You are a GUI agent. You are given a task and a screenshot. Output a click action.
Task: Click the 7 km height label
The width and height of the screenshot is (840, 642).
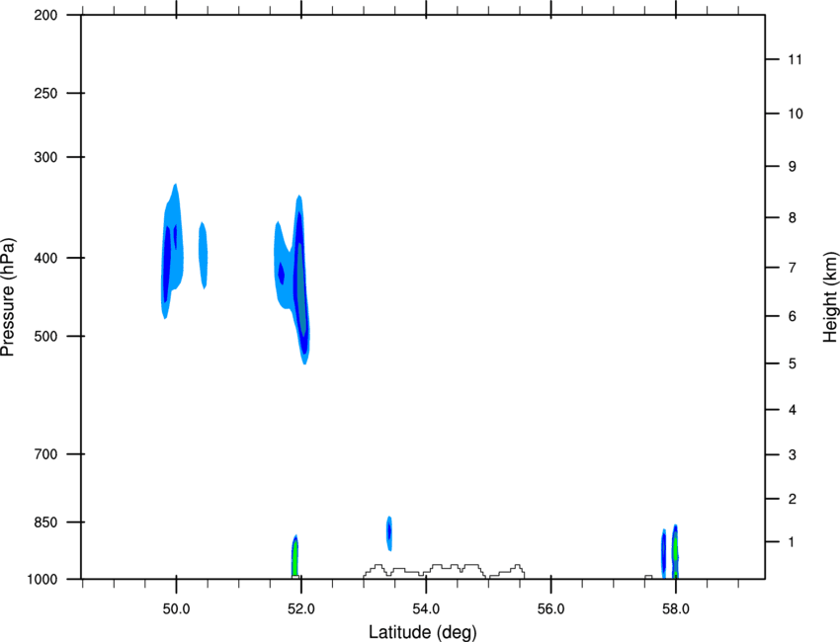tap(793, 268)
